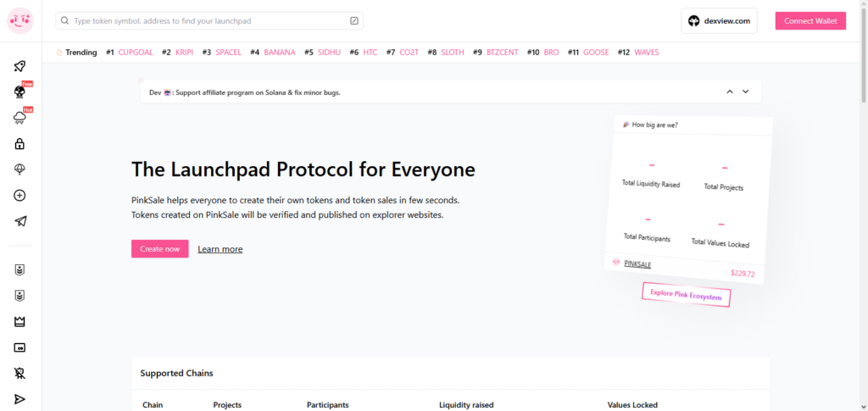Click the skull icon marked Free
Screen dimensions: 868x411
click(x=20, y=92)
